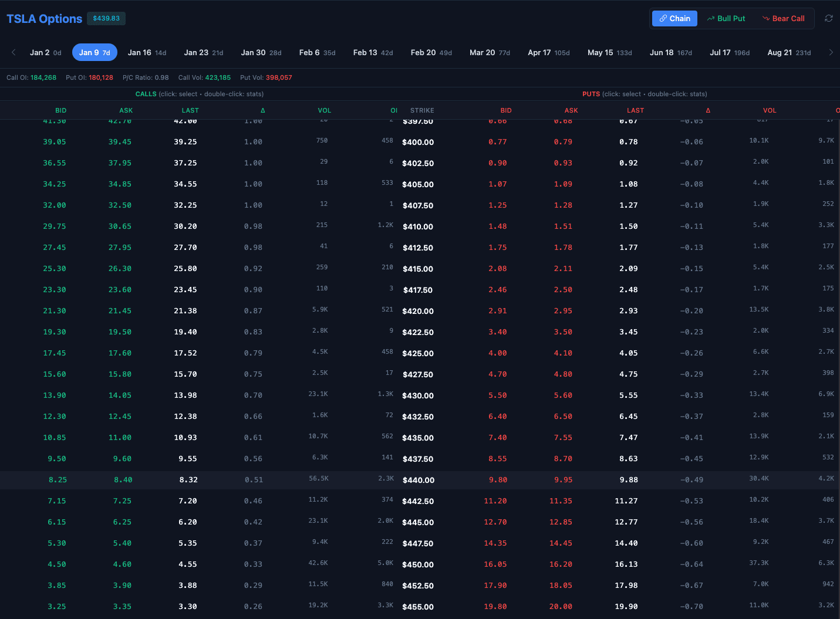Click the puts VOL column header
Image resolution: width=840 pixels, height=619 pixels.
[770, 110]
